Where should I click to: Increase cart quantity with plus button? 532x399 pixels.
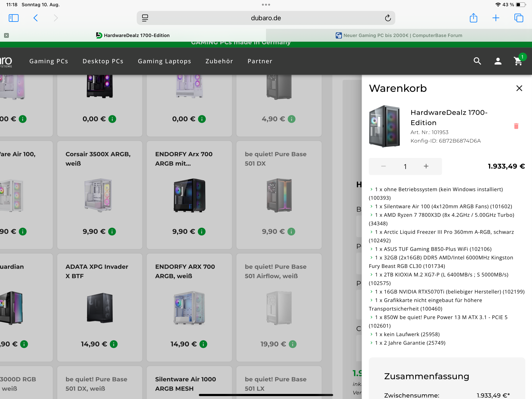426,166
